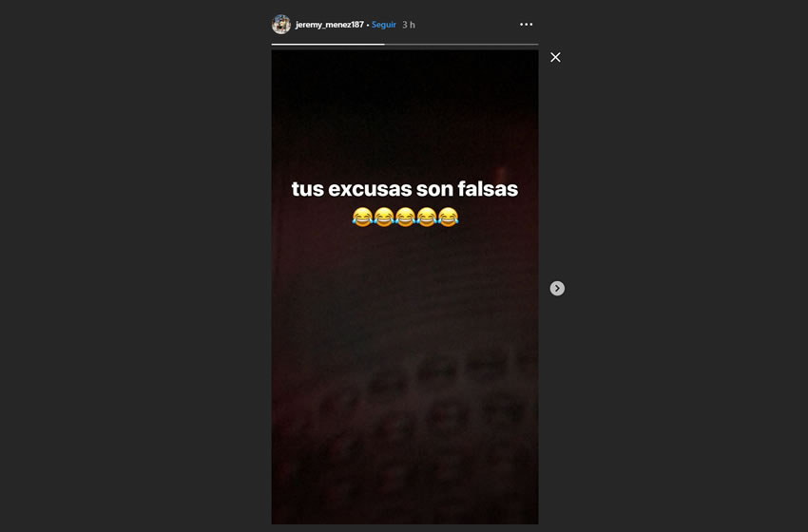Click the faint red light spot in the story
This screenshot has width=808, height=532.
pos(500,173)
